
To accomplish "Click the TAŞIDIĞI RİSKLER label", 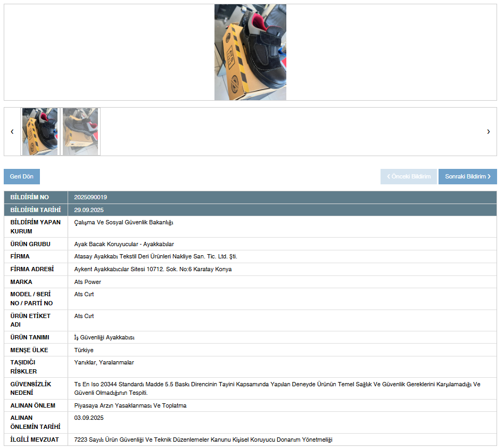I will tap(23, 367).
